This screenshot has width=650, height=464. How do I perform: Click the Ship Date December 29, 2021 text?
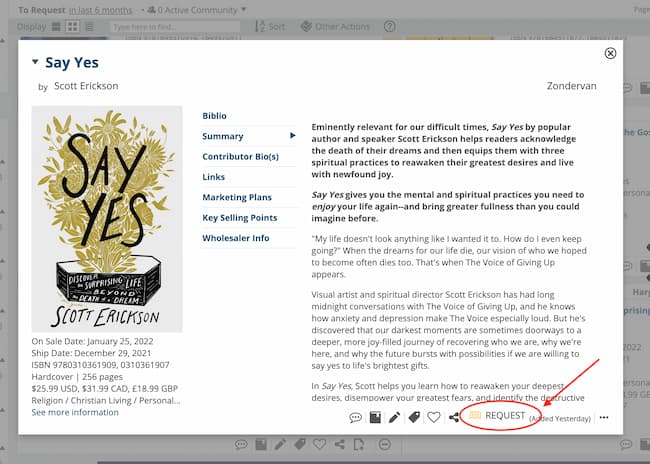91,353
